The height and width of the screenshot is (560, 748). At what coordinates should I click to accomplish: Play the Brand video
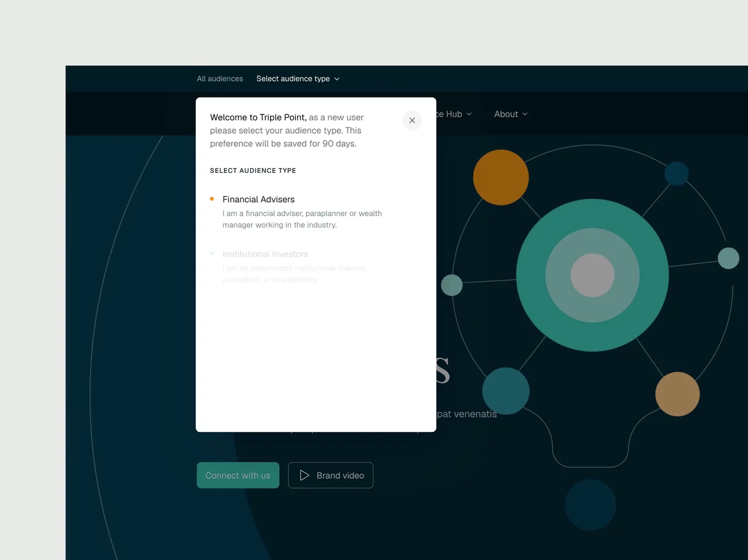click(331, 475)
